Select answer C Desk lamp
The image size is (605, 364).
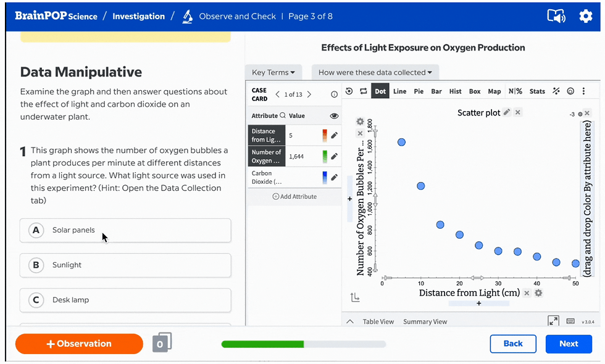[125, 300]
